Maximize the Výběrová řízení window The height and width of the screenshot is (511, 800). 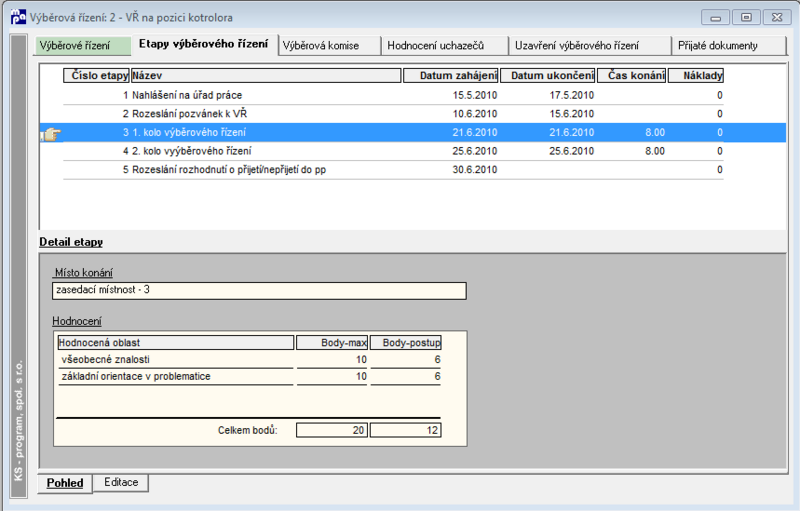[x=746, y=17]
